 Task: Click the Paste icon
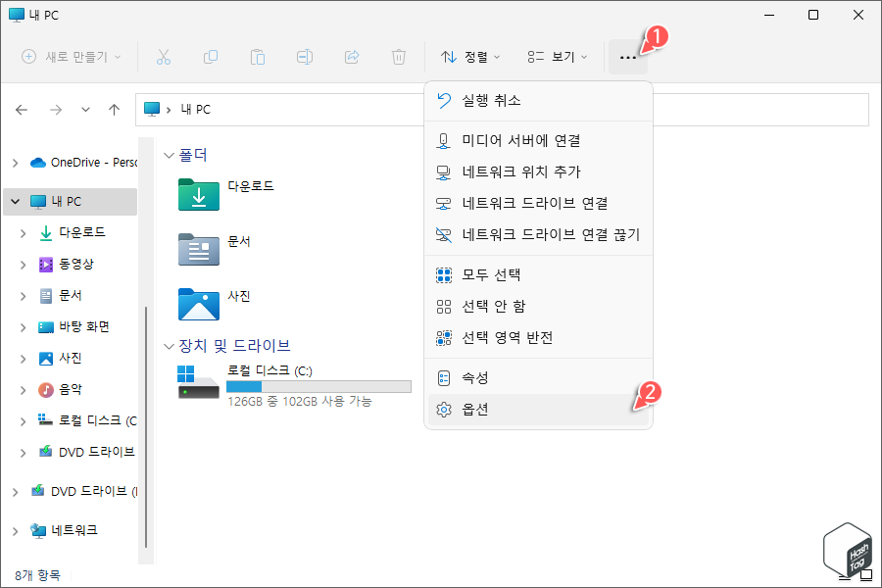click(x=258, y=57)
